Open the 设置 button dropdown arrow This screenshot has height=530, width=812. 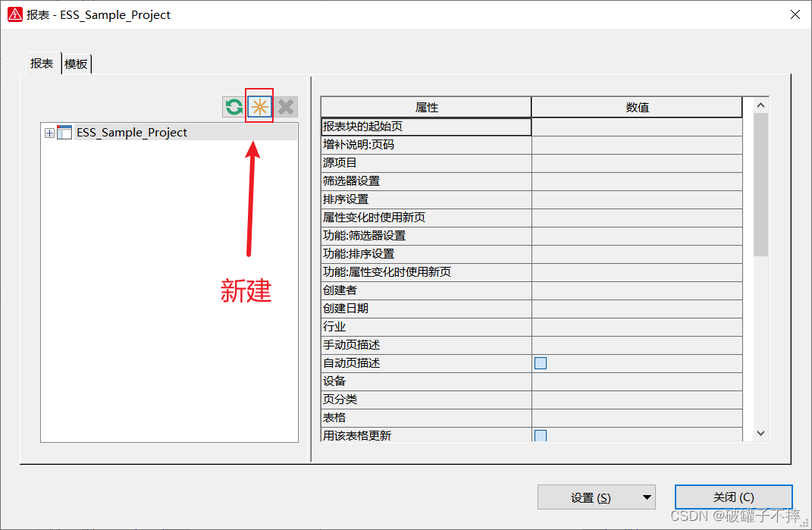click(x=646, y=498)
